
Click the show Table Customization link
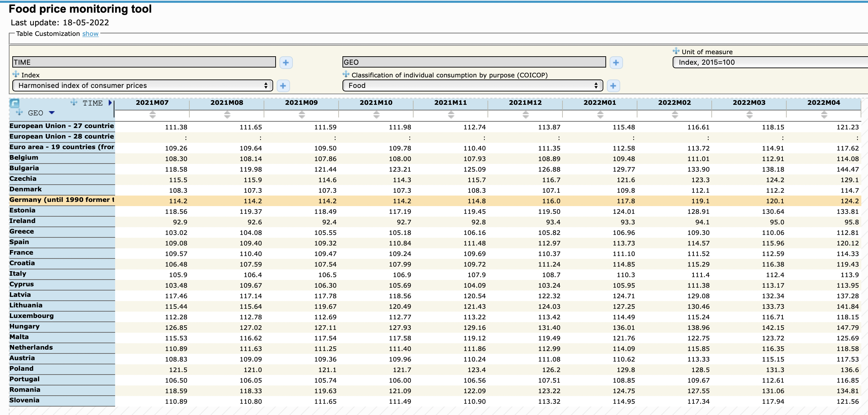point(90,34)
